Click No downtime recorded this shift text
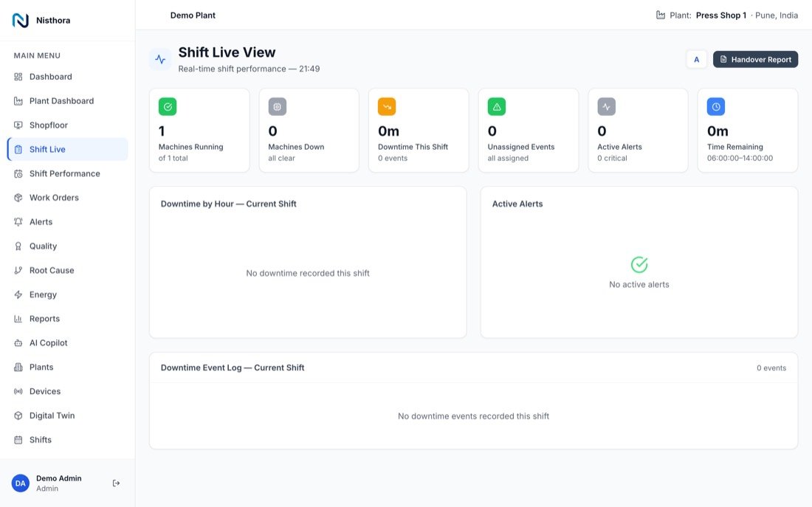Image resolution: width=812 pixels, height=507 pixels. coord(308,273)
